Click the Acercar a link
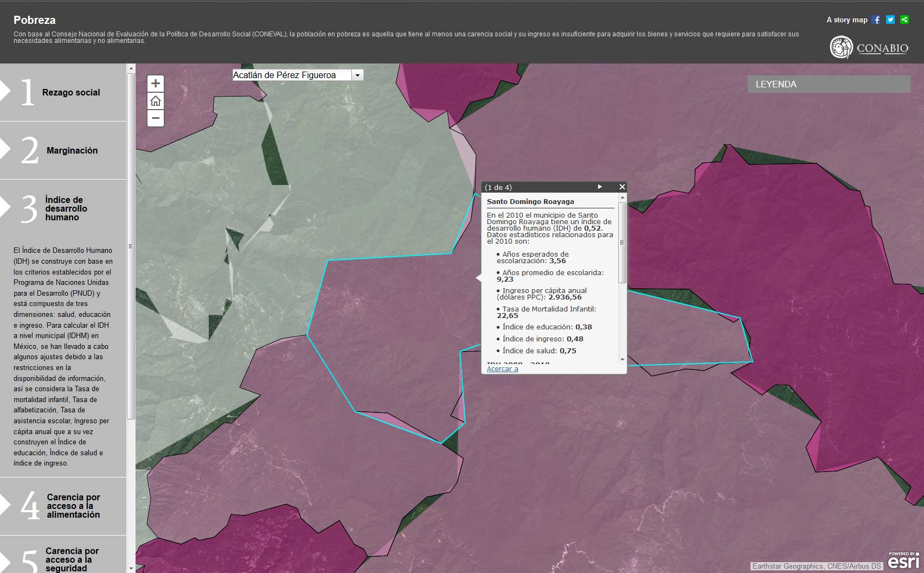 pos(502,368)
